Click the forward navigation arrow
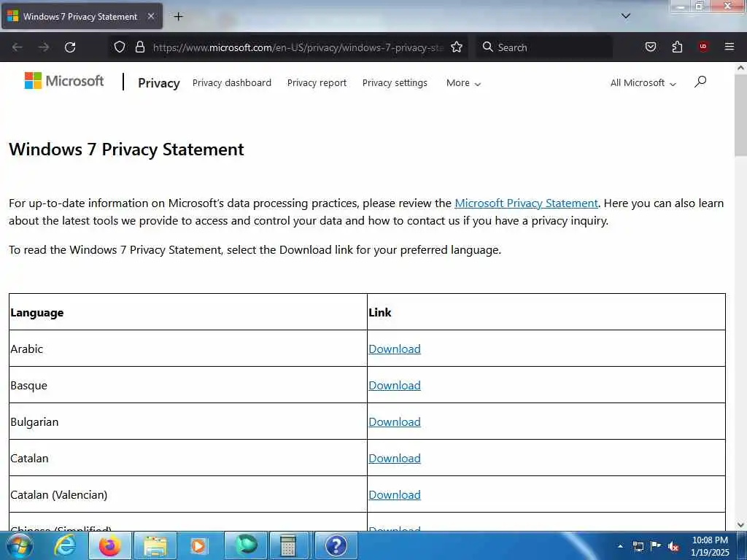Screen dimensions: 747x560 [43, 47]
